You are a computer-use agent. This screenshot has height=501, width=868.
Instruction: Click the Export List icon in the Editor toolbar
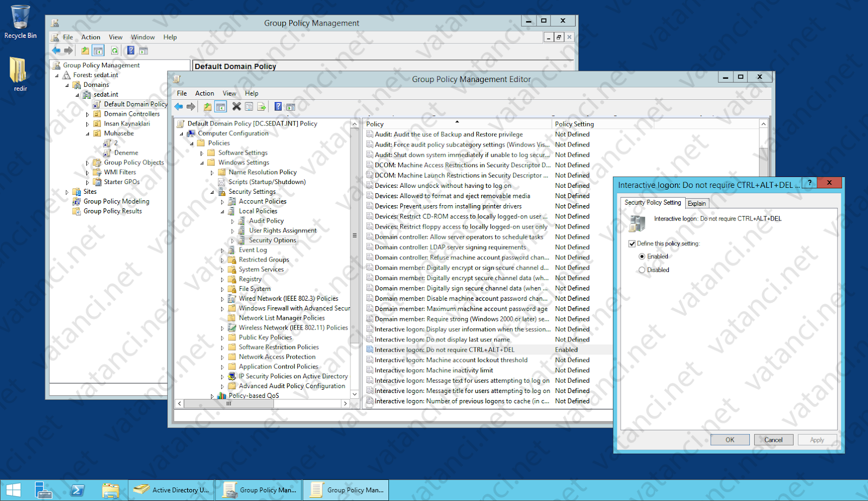(261, 107)
